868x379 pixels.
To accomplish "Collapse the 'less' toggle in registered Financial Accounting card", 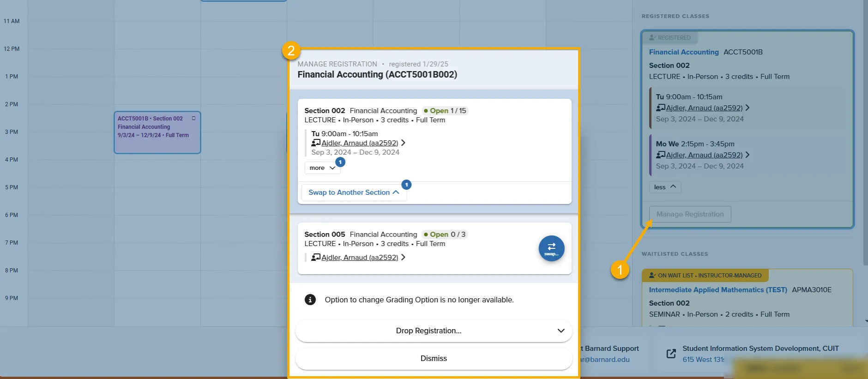I will (665, 187).
